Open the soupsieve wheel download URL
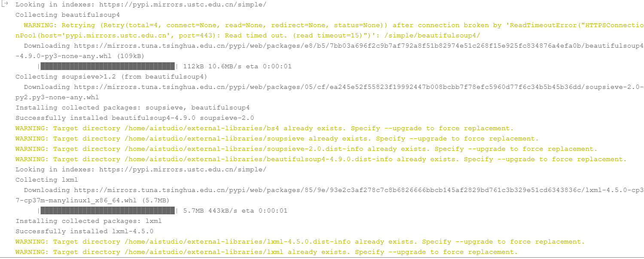This screenshot has width=644, height=259. coord(330,92)
